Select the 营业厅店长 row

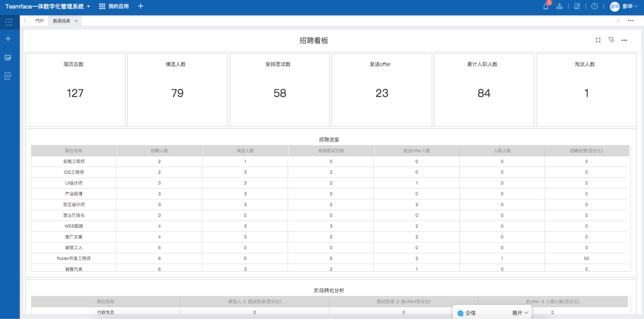pos(330,215)
